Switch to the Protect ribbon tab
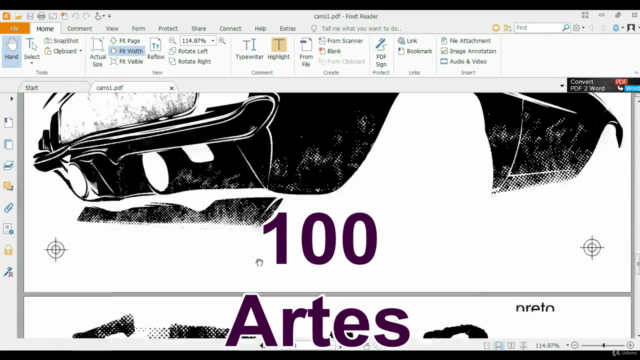640x360 pixels. [168, 29]
